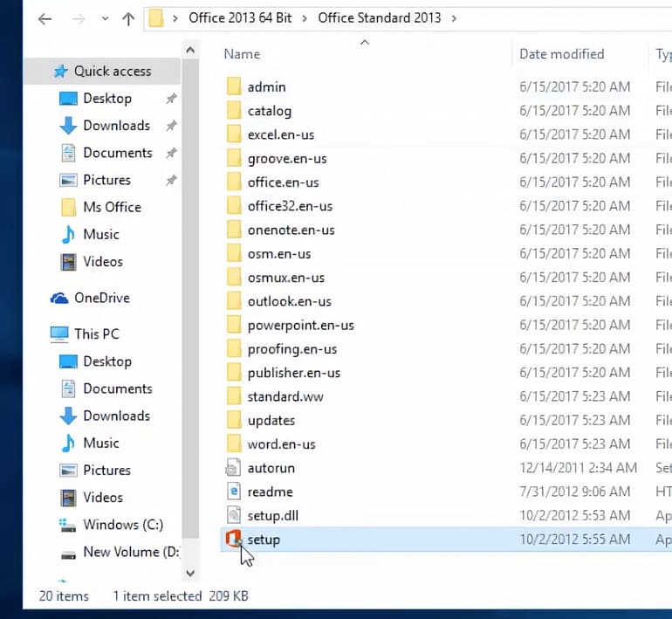
Task: Click the Quick access star icon
Action: [x=60, y=72]
